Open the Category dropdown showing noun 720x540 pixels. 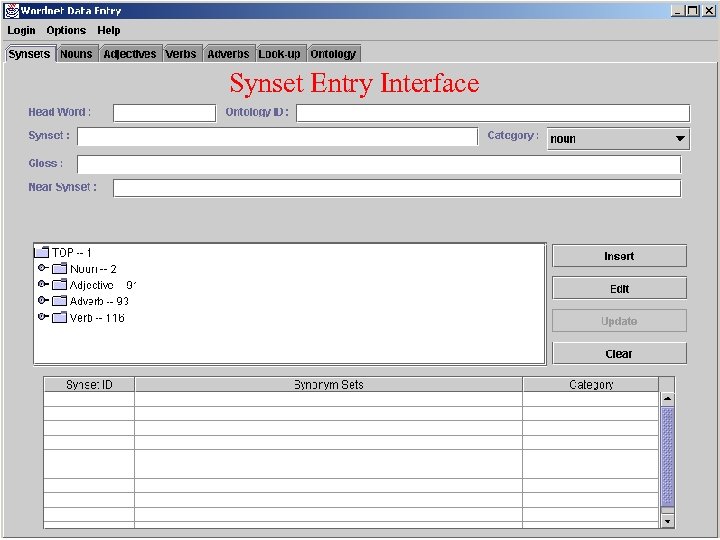pos(618,139)
